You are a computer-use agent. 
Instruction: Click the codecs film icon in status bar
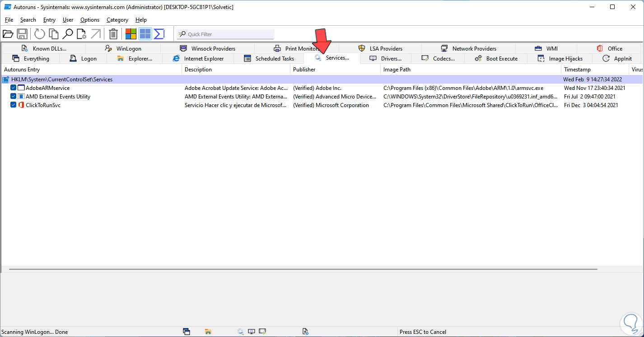click(263, 332)
